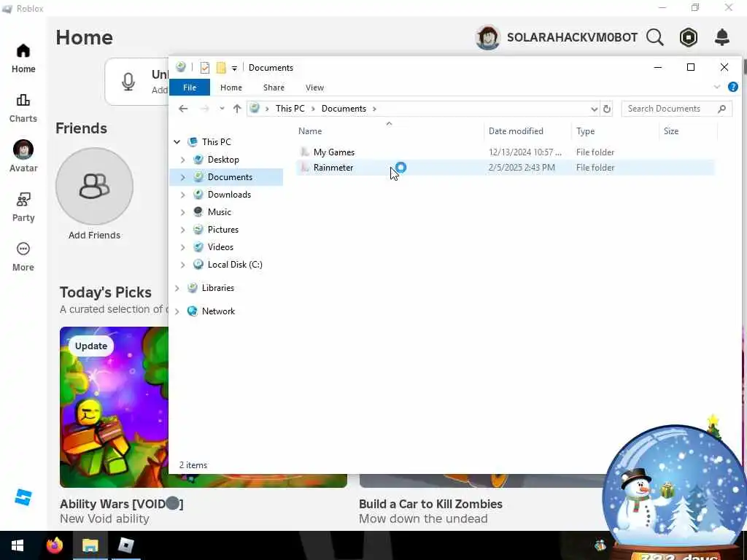747x560 pixels.
Task: Click the microphone icon in Roblox banner
Action: pos(128,82)
